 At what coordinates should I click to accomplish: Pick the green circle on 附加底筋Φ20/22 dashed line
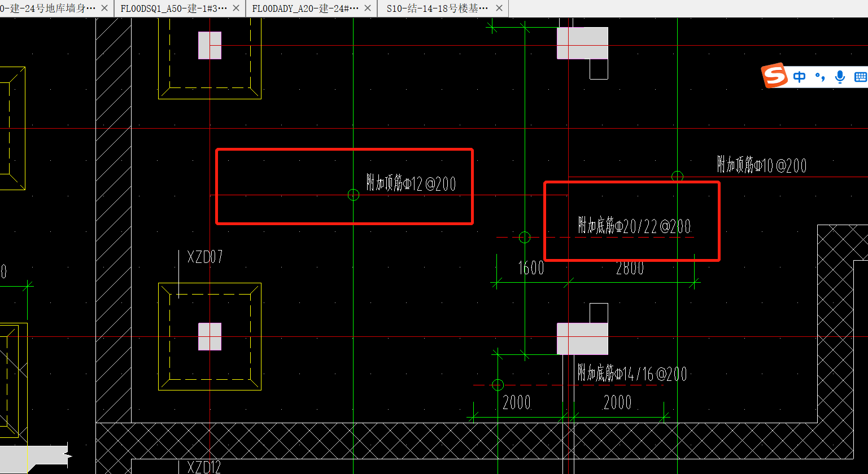click(525, 237)
